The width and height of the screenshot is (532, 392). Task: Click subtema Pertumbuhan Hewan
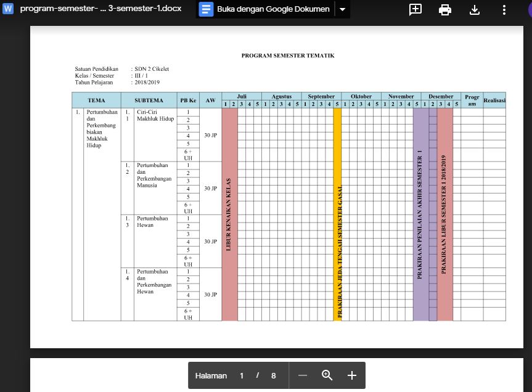(152, 222)
